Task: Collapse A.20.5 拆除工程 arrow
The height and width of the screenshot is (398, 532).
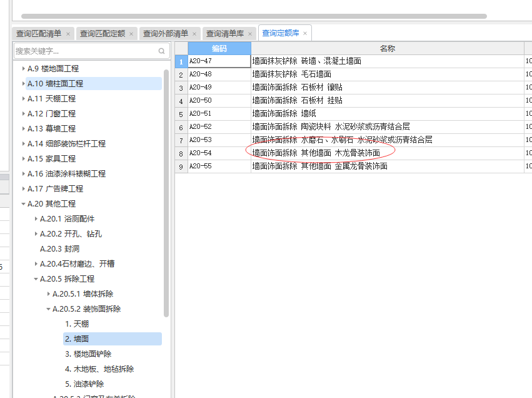Action: (36, 279)
